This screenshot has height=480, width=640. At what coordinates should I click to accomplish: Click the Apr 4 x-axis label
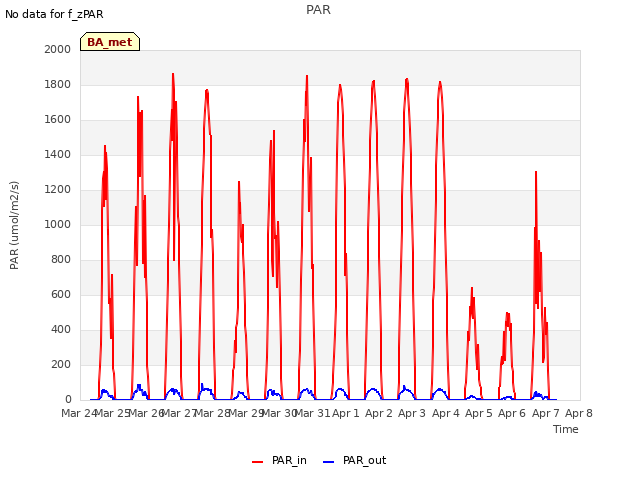point(446,413)
